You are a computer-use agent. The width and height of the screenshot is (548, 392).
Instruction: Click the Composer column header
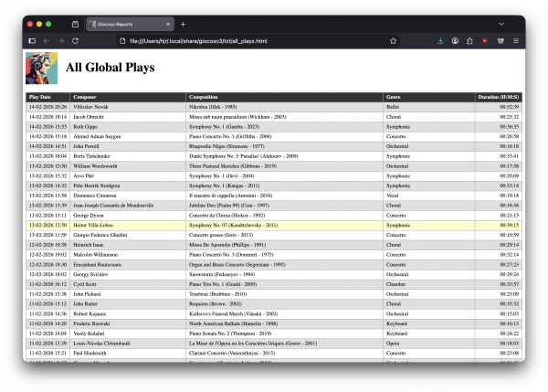coord(85,96)
